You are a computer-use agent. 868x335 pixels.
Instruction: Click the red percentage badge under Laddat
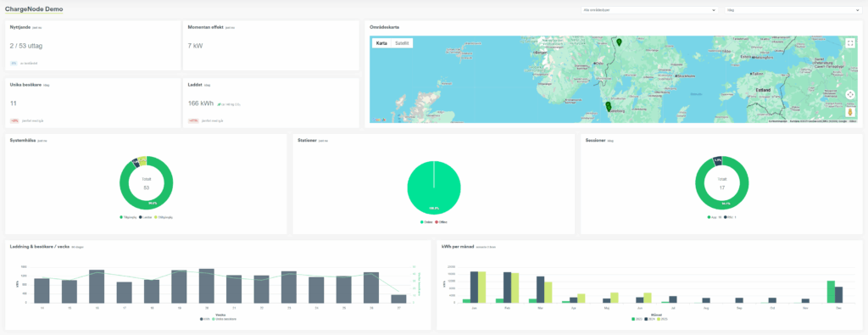(193, 120)
